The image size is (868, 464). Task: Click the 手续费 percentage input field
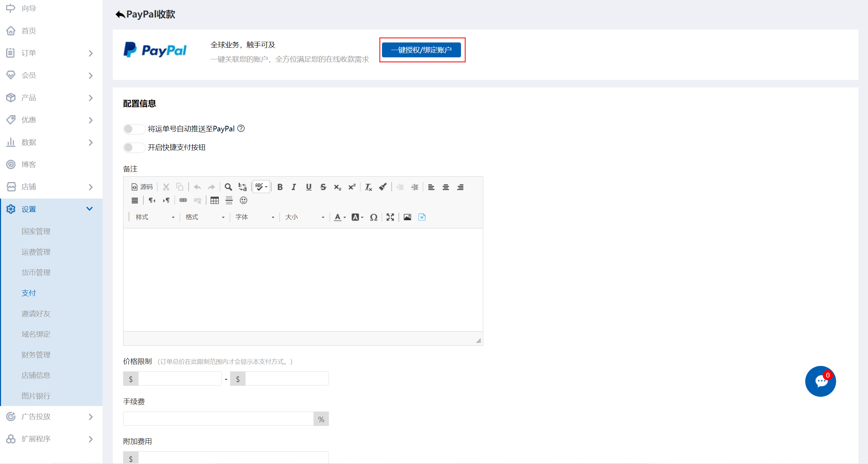[218, 419]
